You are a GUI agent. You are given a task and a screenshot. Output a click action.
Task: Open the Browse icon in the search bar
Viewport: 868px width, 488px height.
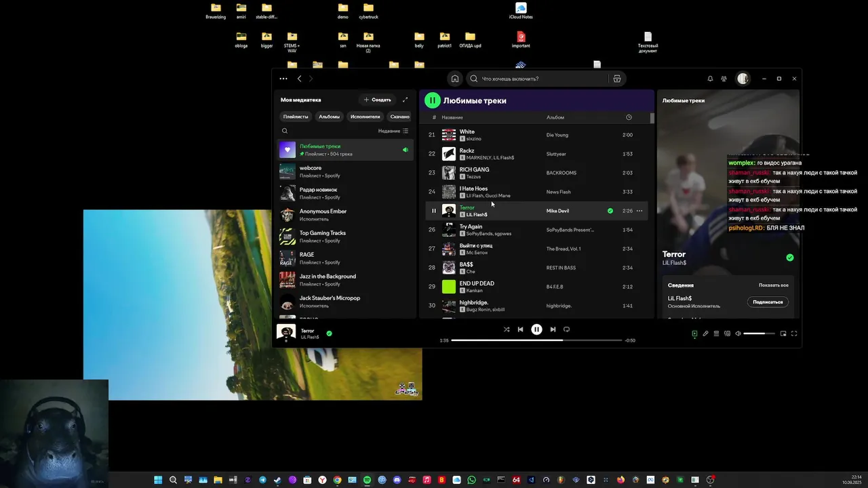pos(616,79)
